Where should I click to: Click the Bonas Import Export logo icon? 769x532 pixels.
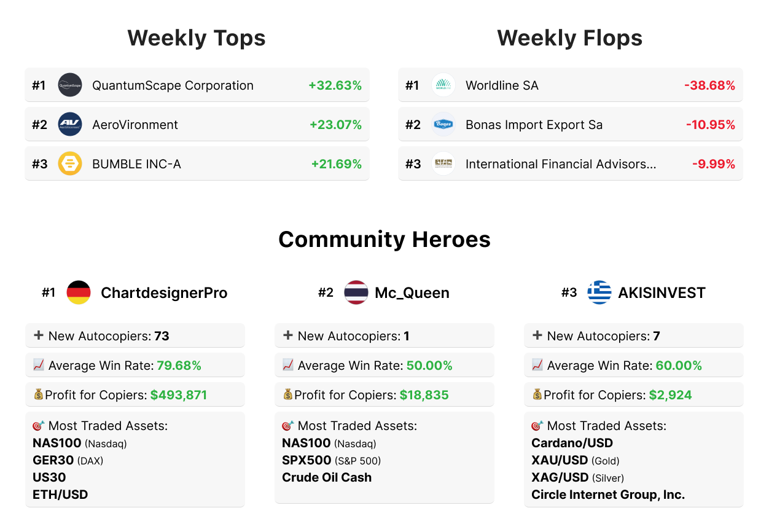[443, 125]
